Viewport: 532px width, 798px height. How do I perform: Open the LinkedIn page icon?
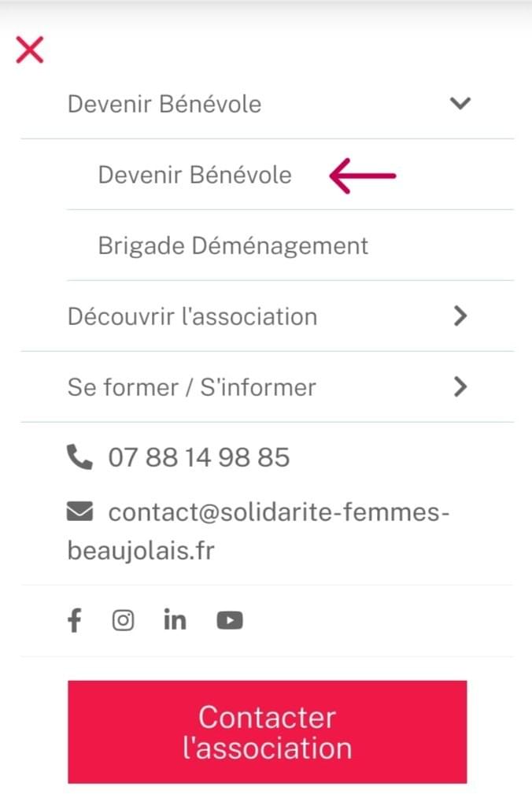pos(175,621)
